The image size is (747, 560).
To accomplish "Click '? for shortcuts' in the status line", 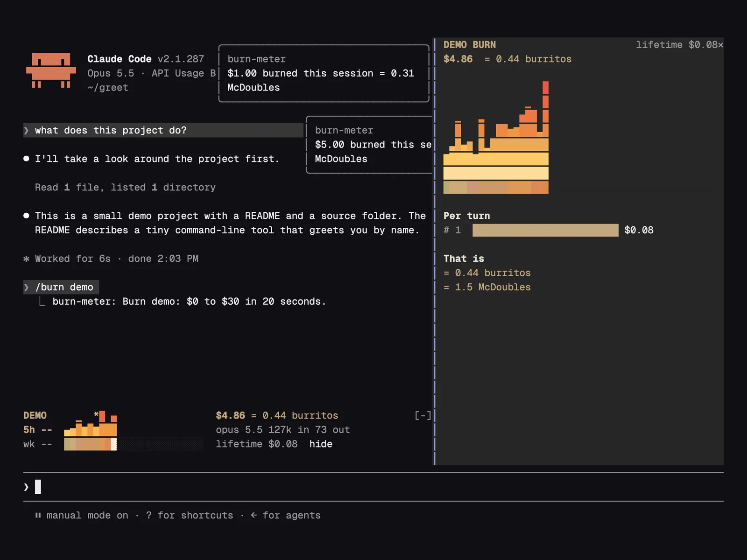I will point(190,515).
